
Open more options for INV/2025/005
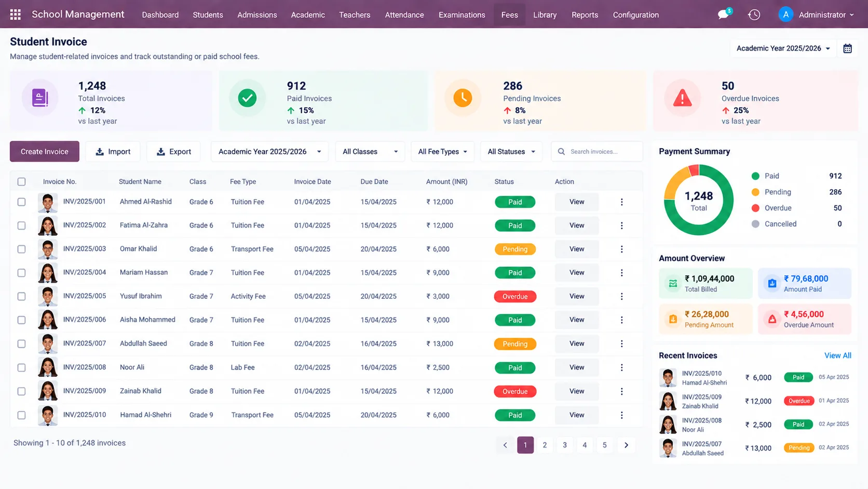pyautogui.click(x=621, y=296)
